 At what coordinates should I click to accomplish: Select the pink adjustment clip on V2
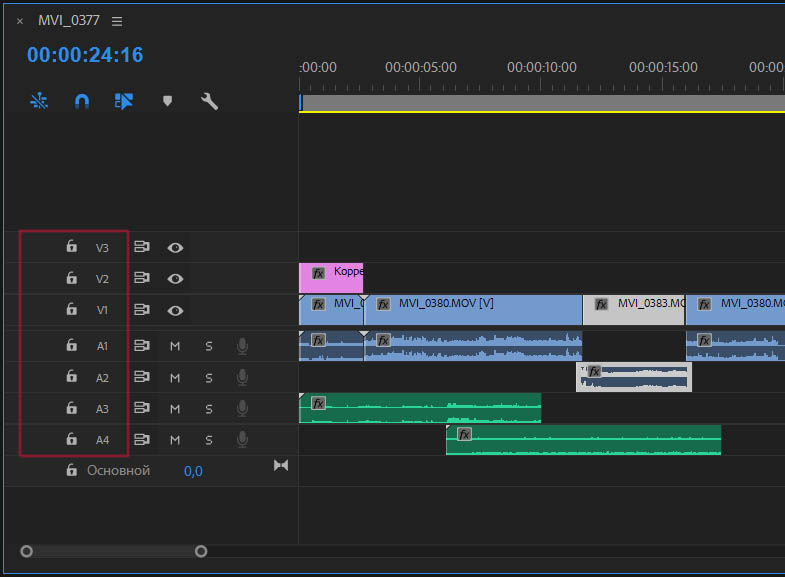point(331,278)
